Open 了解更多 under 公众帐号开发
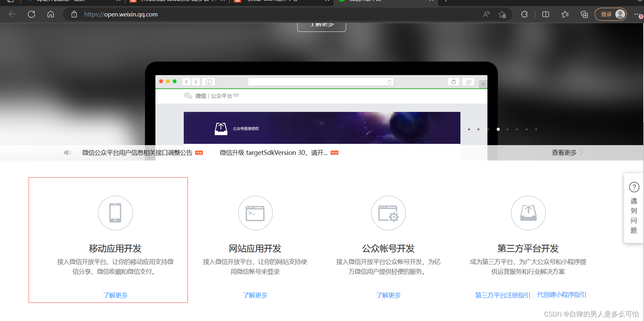This screenshot has height=321, width=644. [388, 295]
